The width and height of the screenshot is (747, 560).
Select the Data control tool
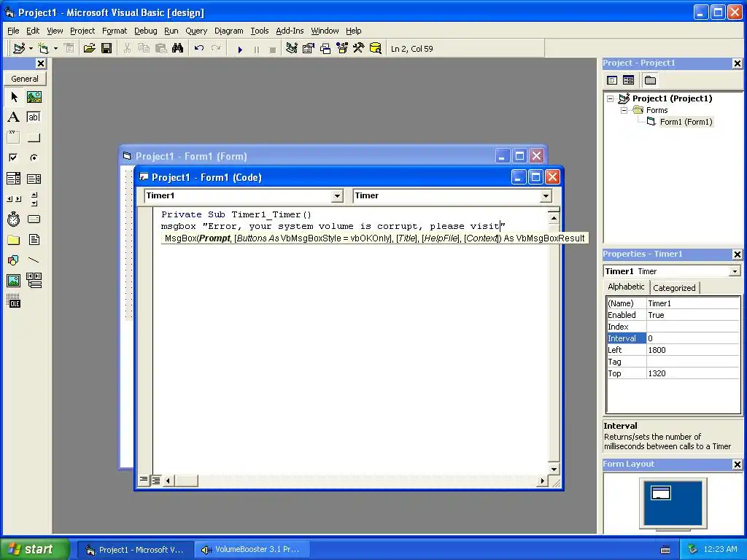(x=34, y=281)
